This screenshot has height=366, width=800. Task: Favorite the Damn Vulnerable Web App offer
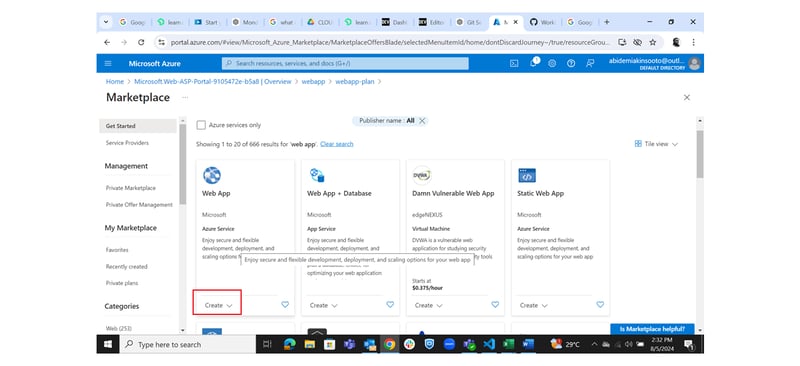495,305
